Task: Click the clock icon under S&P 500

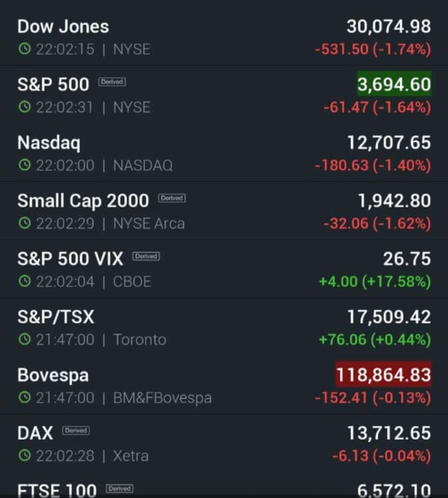Action: [24, 107]
